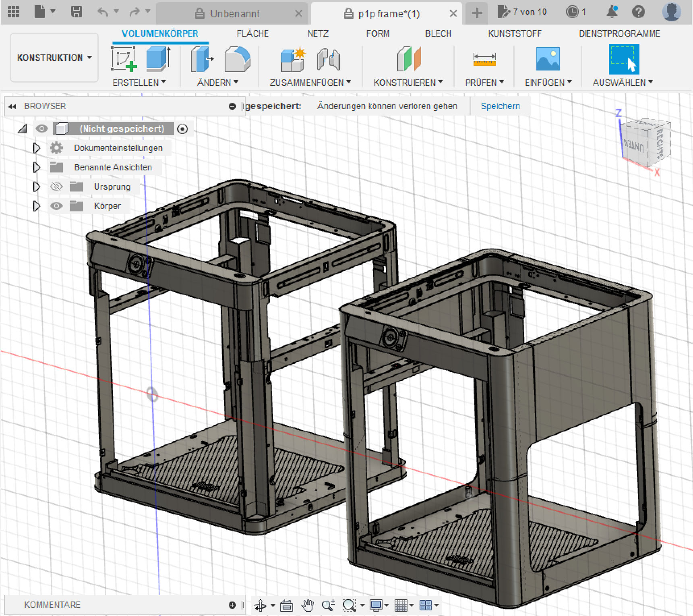
Task: Click the Joint tool icon
Action: (x=328, y=60)
